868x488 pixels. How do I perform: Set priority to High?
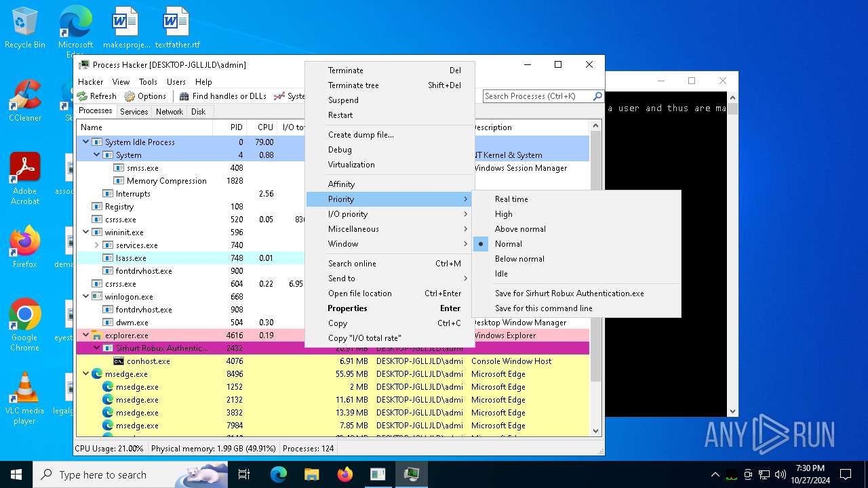click(576, 214)
